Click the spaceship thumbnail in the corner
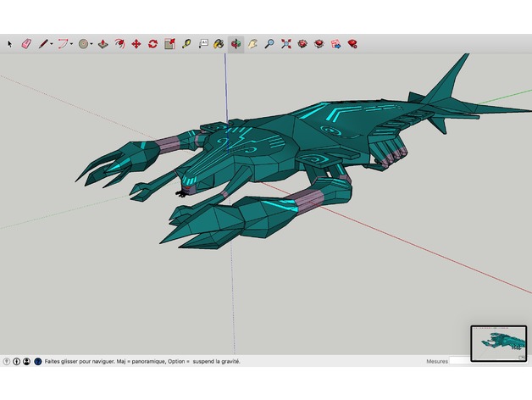Viewport: 532px width, 400px height. point(498,343)
